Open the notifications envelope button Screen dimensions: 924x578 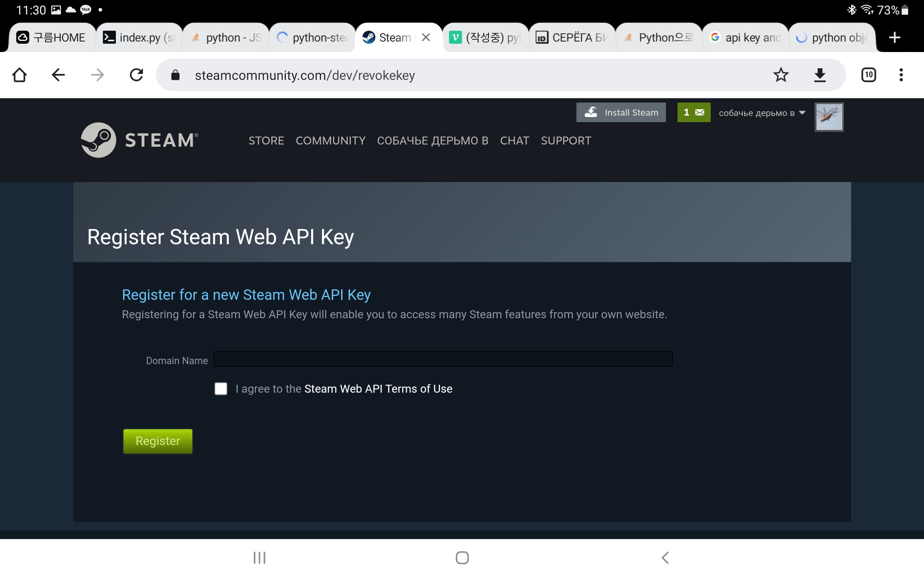click(x=694, y=112)
